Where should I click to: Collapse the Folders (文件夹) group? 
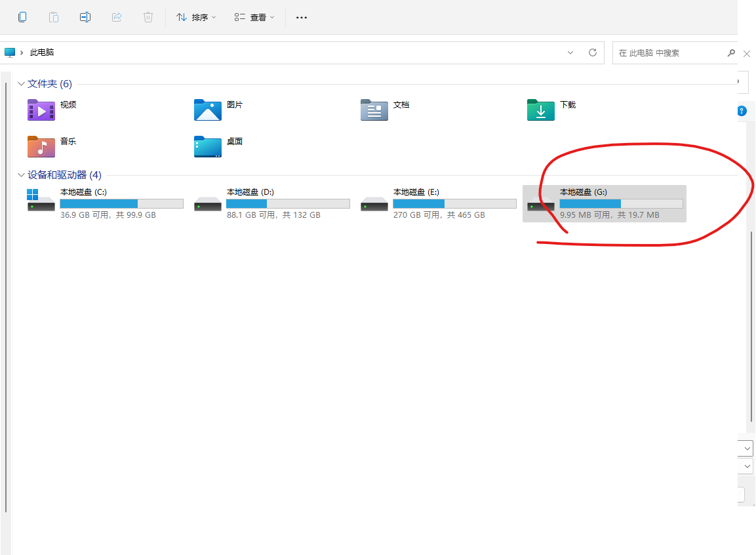click(x=21, y=84)
